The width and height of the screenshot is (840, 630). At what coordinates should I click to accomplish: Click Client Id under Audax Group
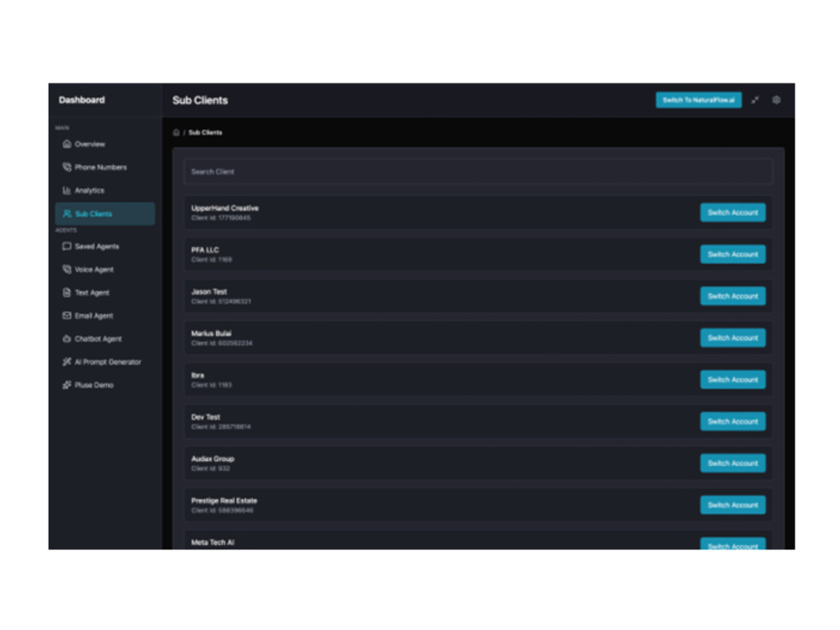tap(211, 468)
